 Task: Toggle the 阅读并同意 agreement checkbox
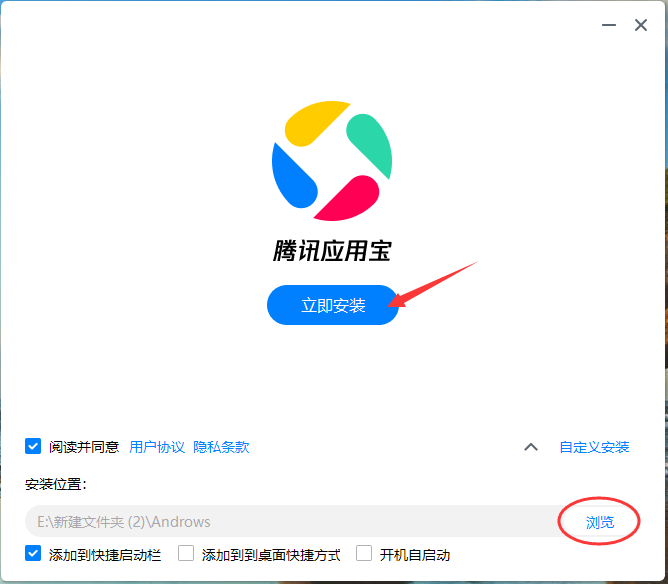pos(33,446)
